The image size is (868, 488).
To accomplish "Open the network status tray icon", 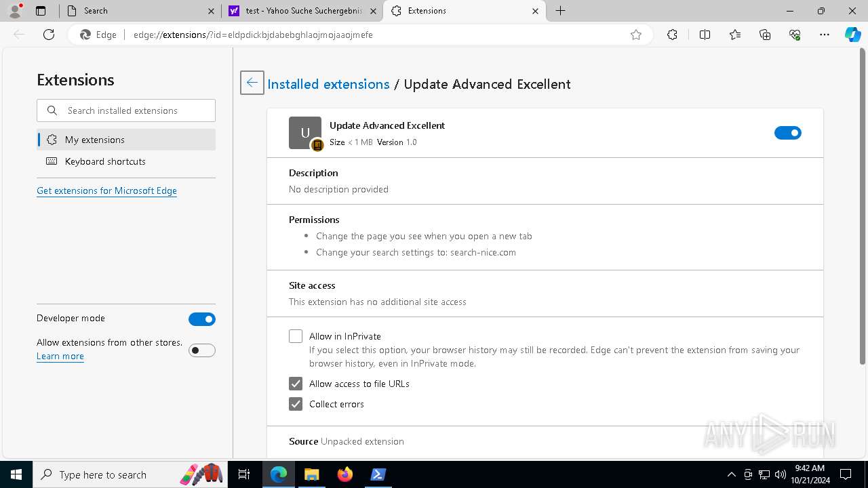I will tap(764, 474).
